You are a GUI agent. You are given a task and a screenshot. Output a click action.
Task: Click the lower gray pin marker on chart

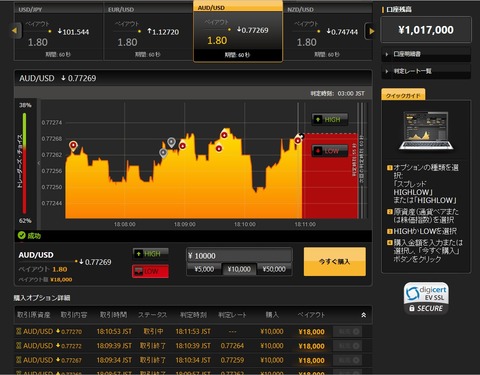point(163,153)
